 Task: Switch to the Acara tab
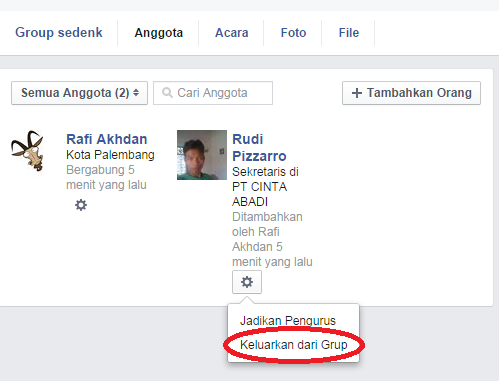click(x=232, y=33)
